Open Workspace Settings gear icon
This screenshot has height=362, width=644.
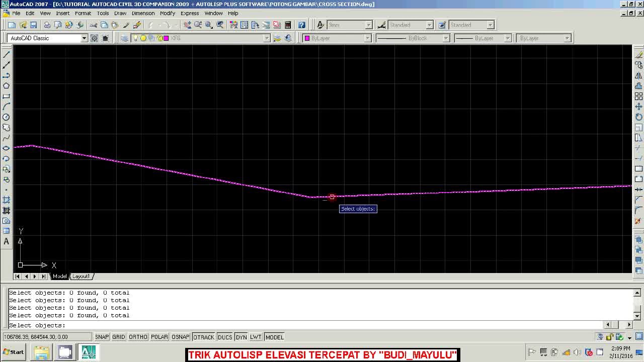(94, 38)
